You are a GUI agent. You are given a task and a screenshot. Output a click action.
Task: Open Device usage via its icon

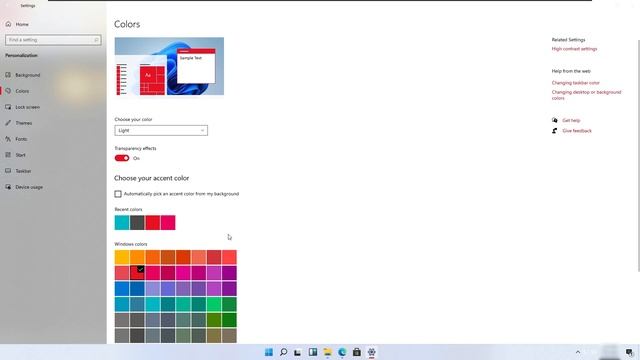tap(8, 187)
